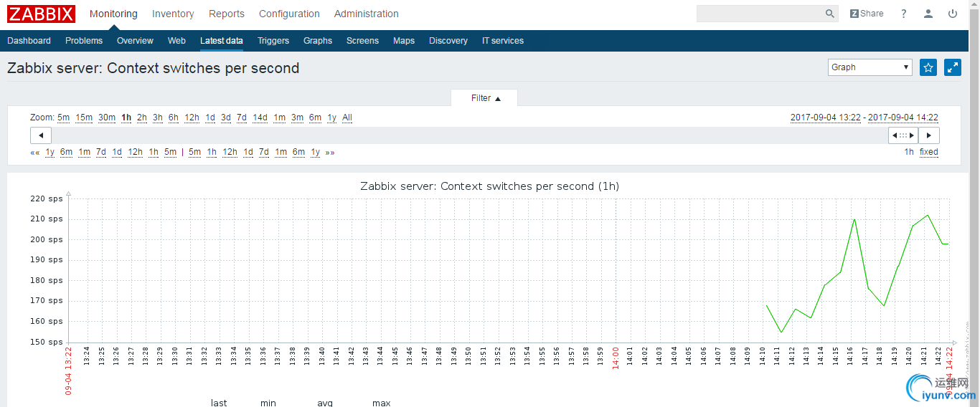Set zoom to 3d

click(x=226, y=118)
